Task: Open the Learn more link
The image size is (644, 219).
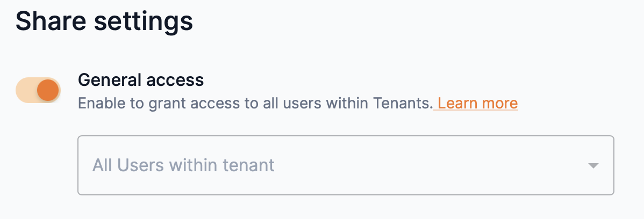Action: (x=478, y=103)
